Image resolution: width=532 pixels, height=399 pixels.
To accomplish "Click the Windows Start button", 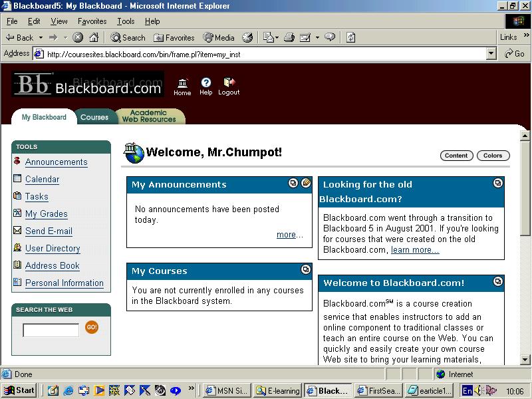I will [19, 390].
